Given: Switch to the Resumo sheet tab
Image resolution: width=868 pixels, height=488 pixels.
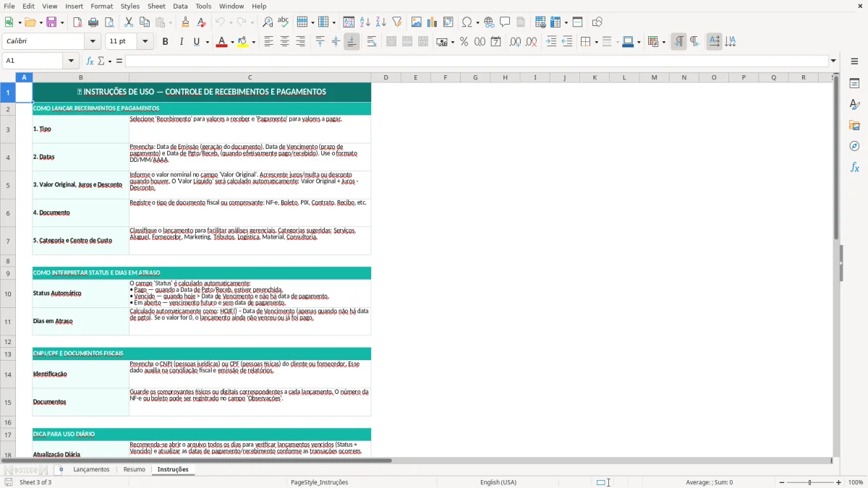Looking at the screenshot, I should coord(134,469).
